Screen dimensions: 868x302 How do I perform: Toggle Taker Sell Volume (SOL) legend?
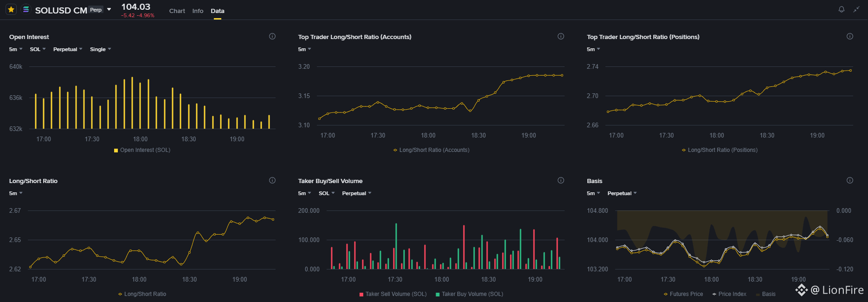393,294
